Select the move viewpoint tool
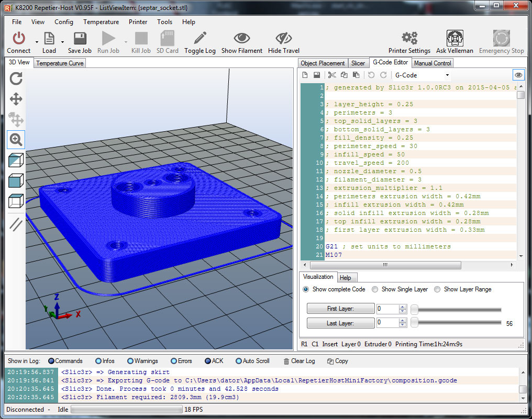 click(16, 99)
